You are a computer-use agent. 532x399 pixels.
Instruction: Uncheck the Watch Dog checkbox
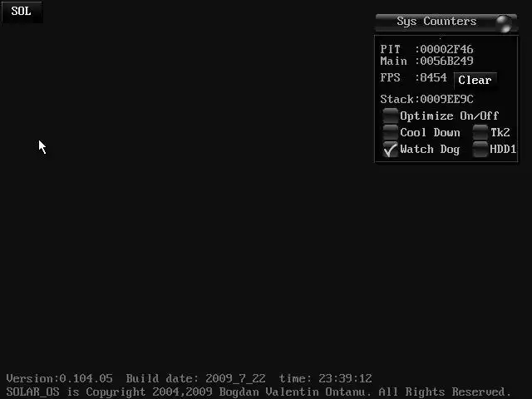pyautogui.click(x=390, y=150)
